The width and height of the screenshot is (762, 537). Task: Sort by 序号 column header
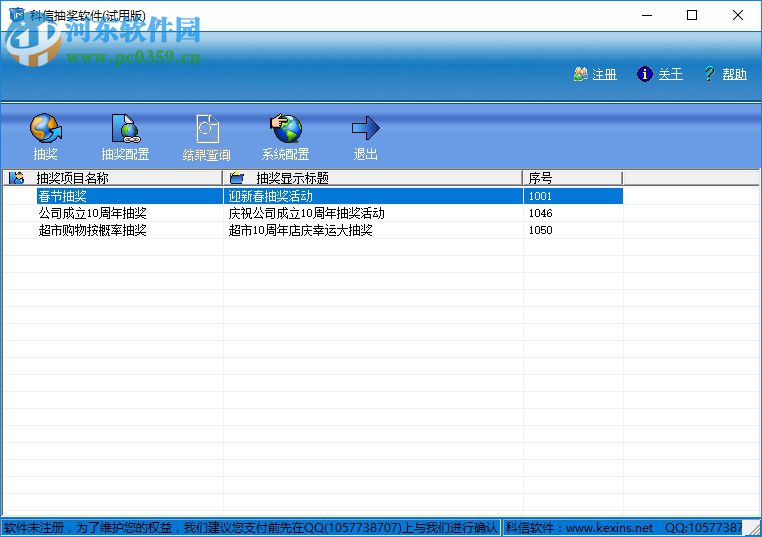[x=572, y=178]
